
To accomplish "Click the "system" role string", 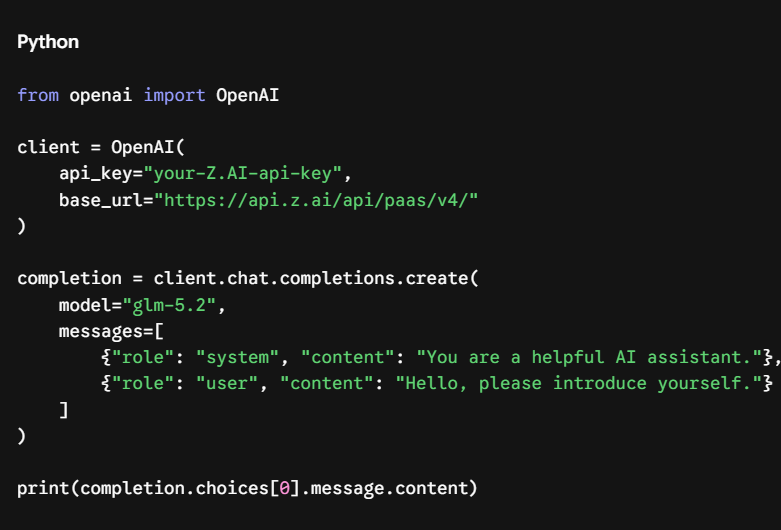I will pos(237,357).
